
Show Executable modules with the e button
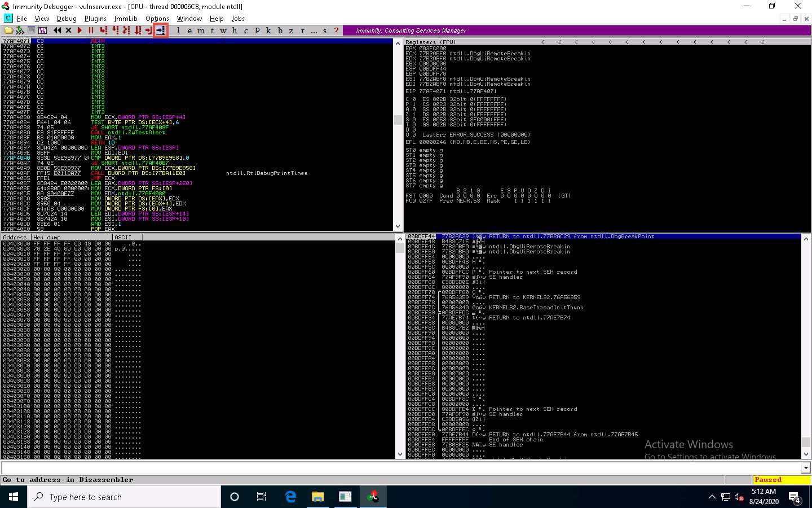coord(189,30)
